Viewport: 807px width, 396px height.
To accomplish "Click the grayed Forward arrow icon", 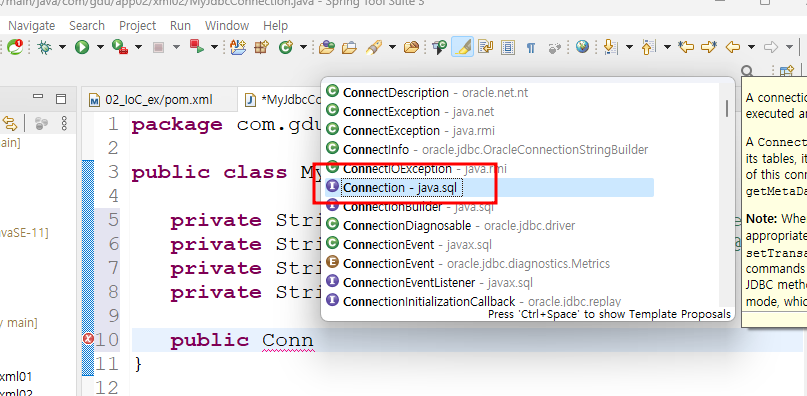I will point(770,47).
